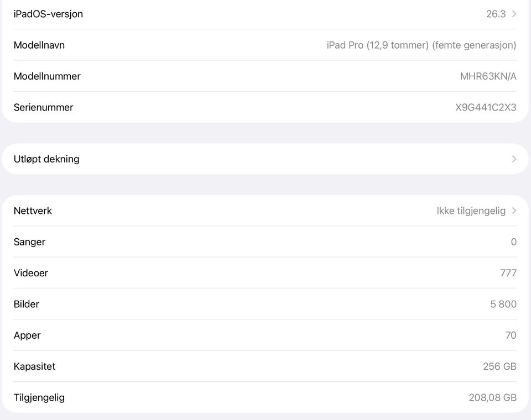
Task: Select the Sanger row label
Action: 29,242
